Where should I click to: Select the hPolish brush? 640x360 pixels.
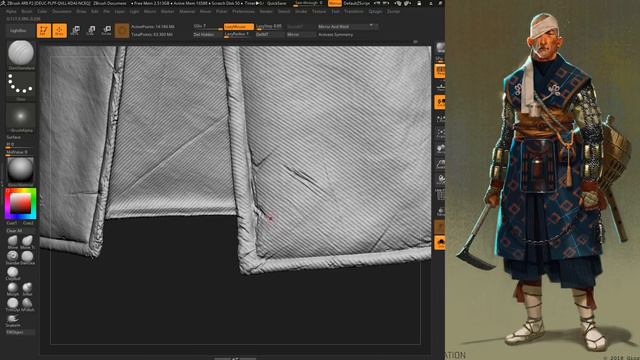(27, 304)
